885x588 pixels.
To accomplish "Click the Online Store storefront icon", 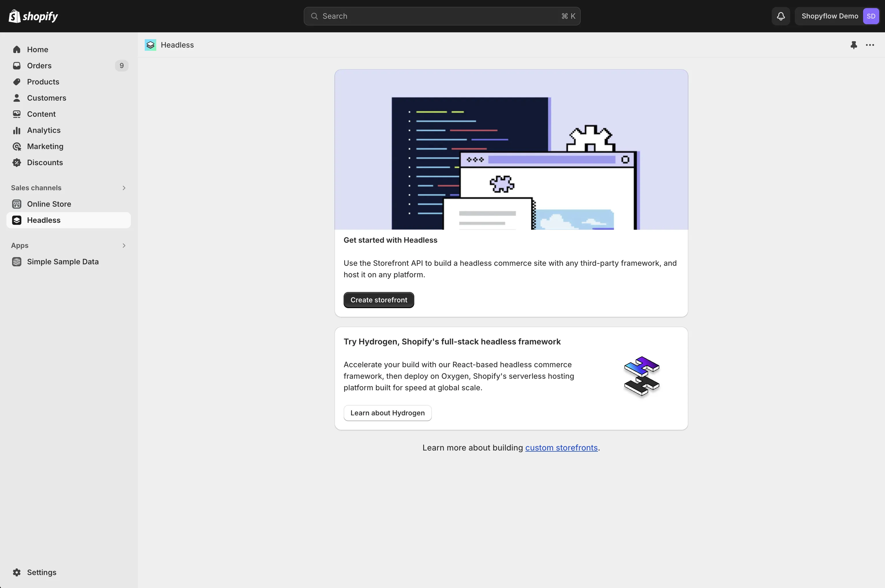I will click(16, 204).
